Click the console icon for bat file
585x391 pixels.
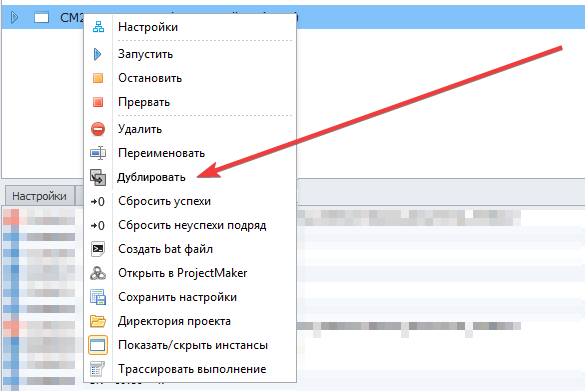98,249
